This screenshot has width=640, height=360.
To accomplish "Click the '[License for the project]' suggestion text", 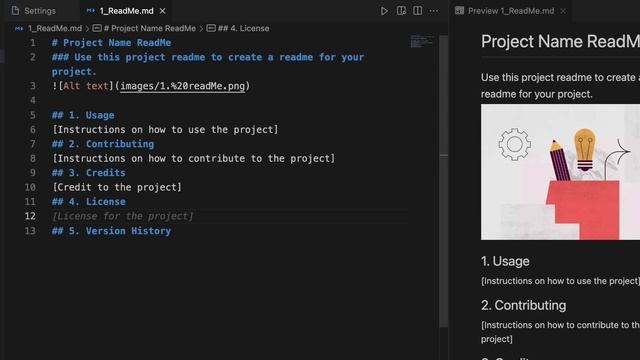I will [122, 216].
